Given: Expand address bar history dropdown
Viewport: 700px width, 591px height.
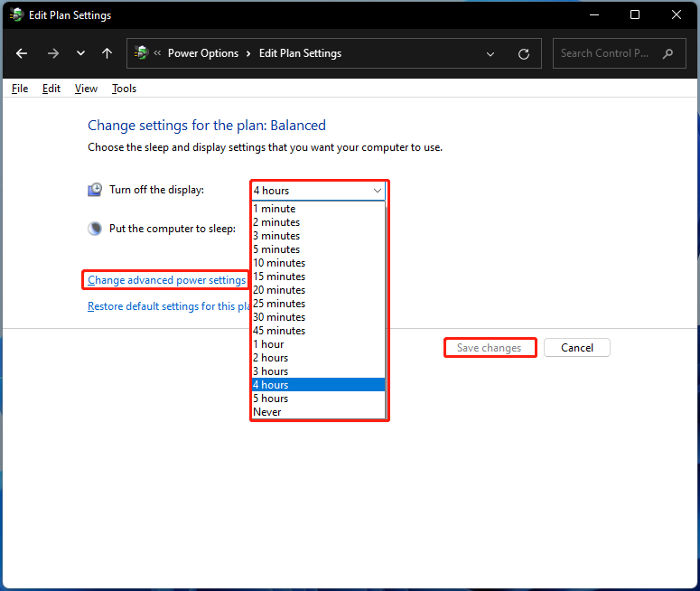Looking at the screenshot, I should 490,54.
